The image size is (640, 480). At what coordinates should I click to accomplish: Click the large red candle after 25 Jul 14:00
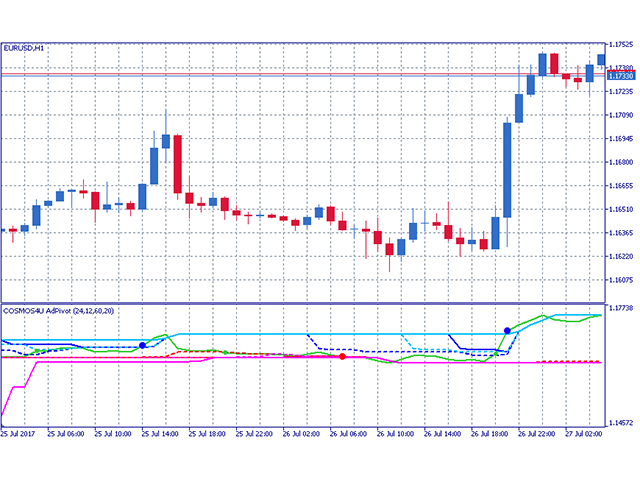[177, 165]
